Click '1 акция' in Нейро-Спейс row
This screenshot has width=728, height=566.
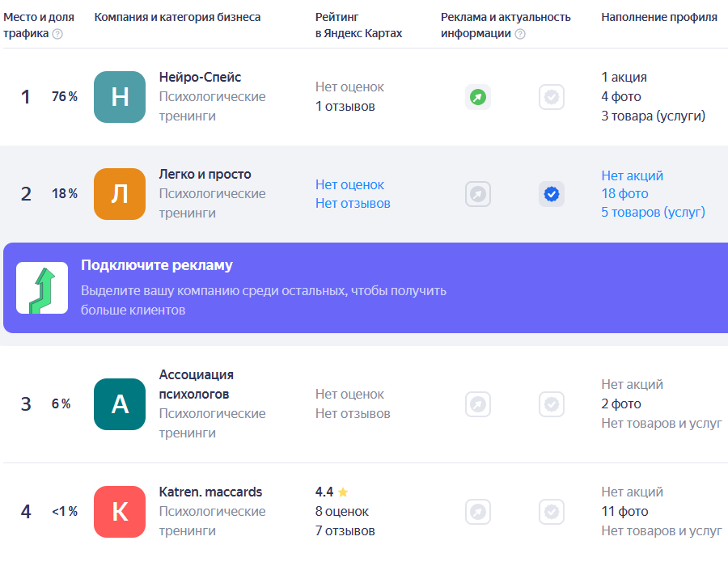(624, 77)
